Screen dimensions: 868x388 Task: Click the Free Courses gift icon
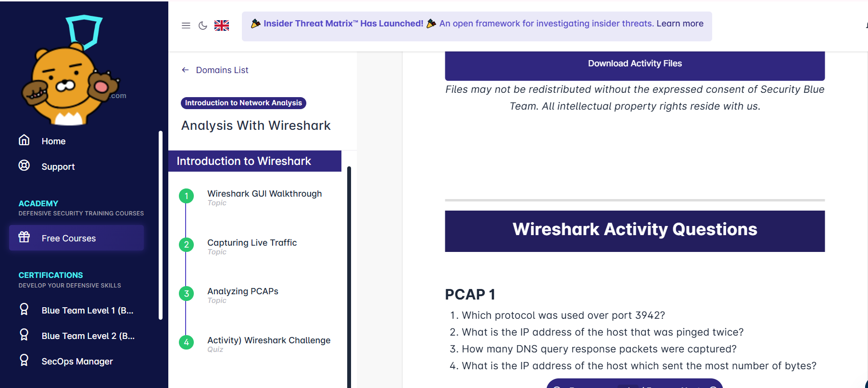(24, 237)
